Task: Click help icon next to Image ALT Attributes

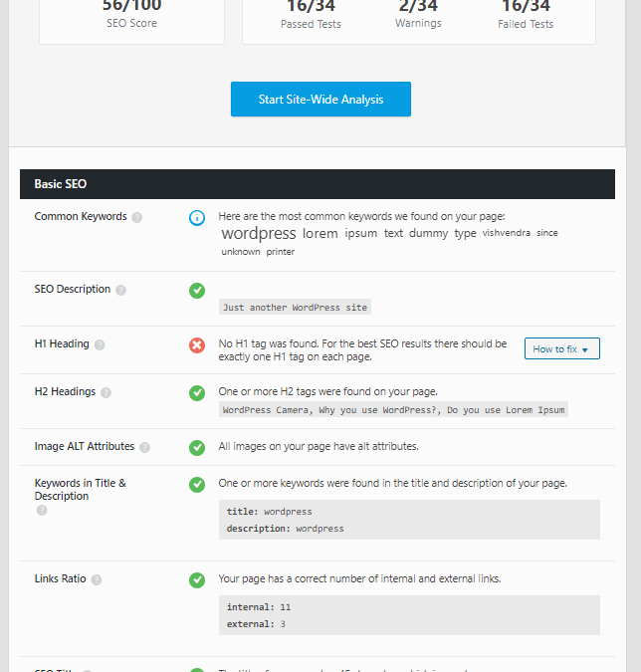Action: [x=145, y=447]
